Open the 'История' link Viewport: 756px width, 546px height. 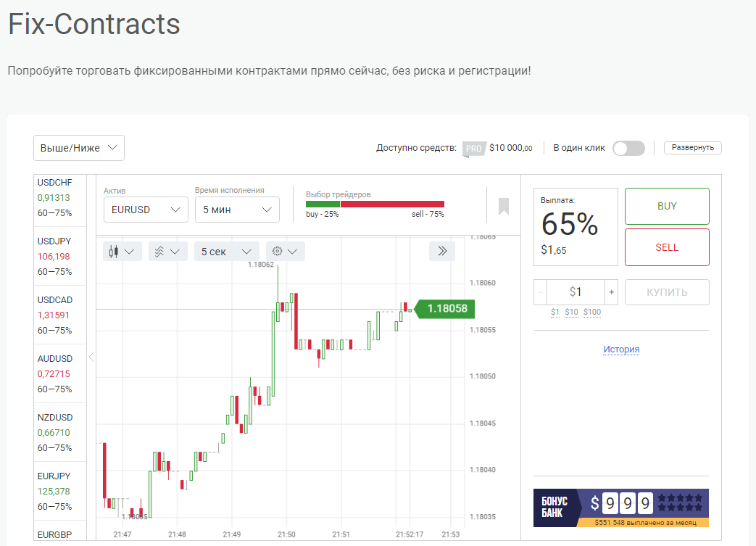[x=621, y=349]
